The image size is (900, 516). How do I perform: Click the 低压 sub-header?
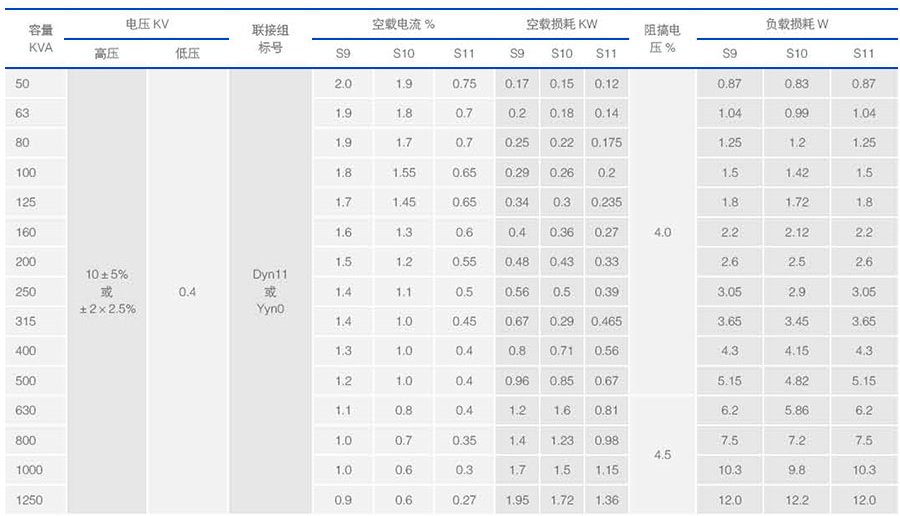point(187,54)
